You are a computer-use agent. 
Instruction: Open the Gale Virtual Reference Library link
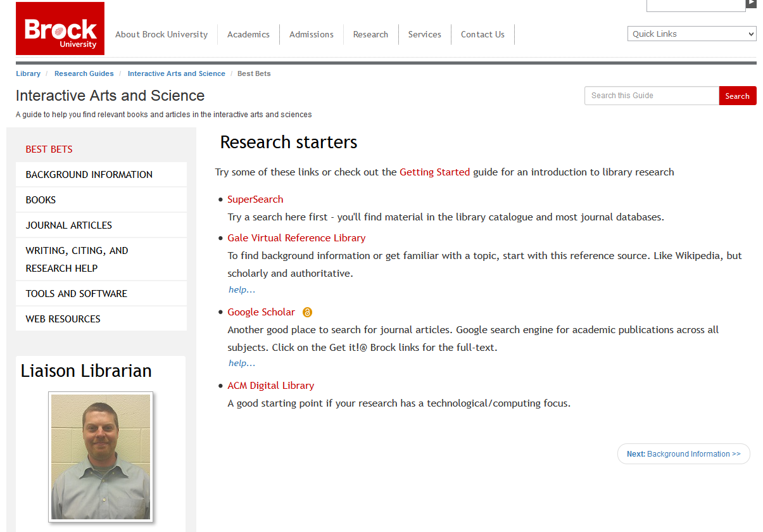[296, 238]
